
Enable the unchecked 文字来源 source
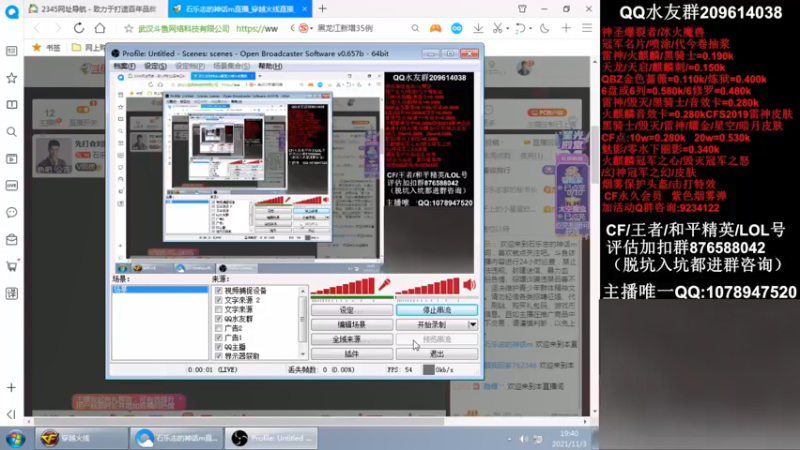point(219,309)
